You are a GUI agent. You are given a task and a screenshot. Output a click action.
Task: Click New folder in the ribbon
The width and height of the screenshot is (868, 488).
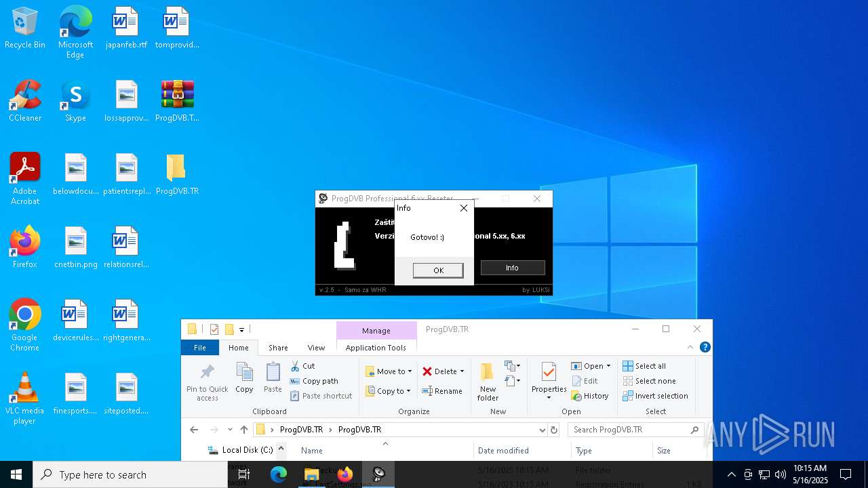pyautogui.click(x=488, y=382)
